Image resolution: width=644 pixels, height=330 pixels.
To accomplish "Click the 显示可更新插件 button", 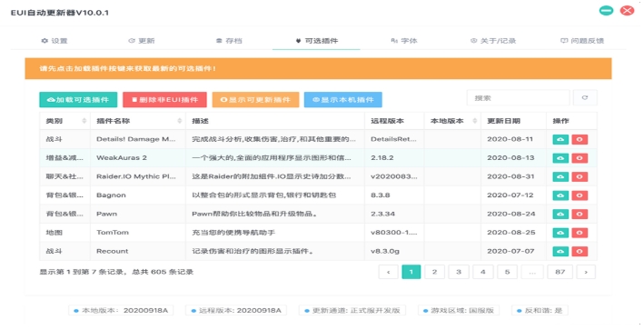I will click(x=255, y=99).
